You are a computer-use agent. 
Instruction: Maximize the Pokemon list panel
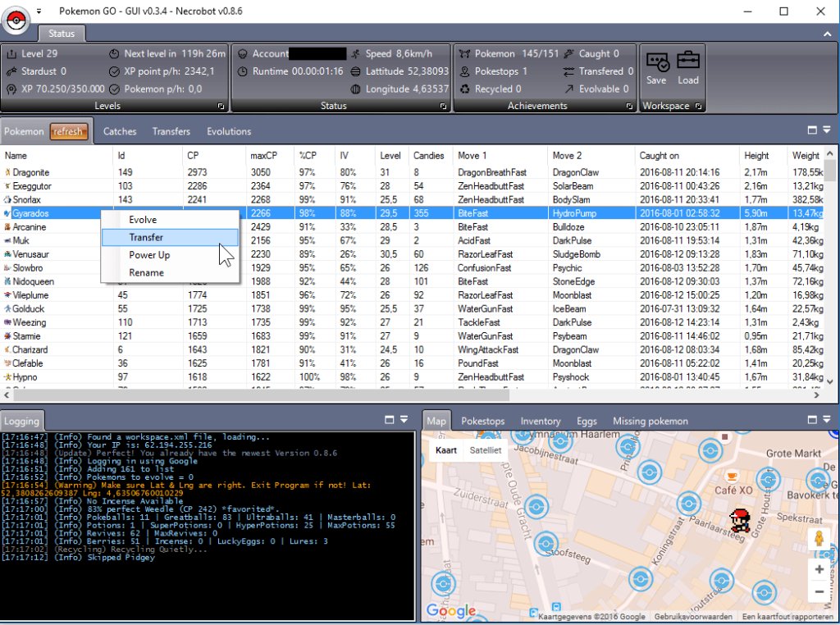[x=812, y=130]
